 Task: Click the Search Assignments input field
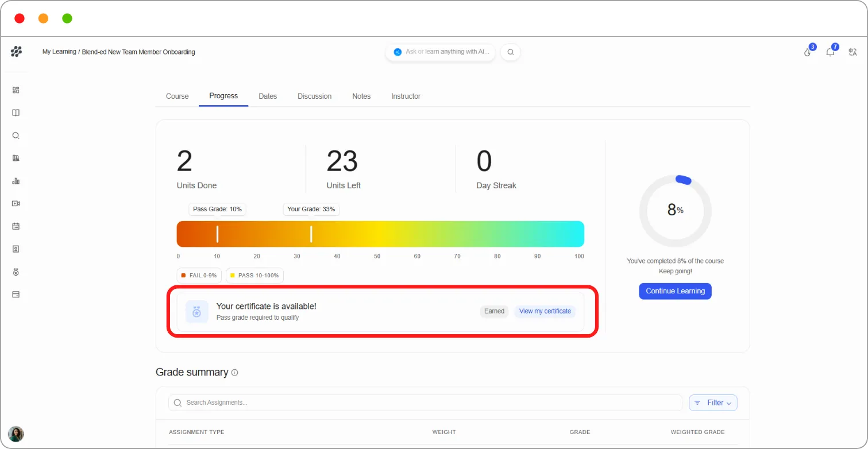point(426,403)
